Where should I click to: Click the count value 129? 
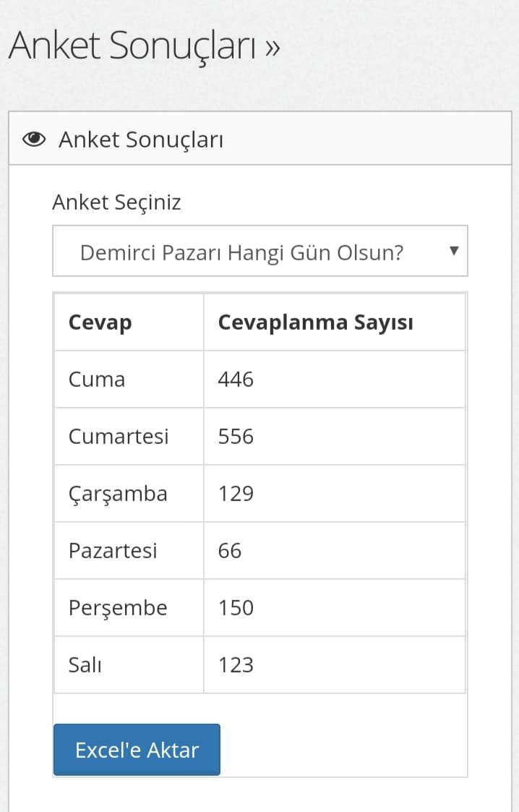click(236, 493)
